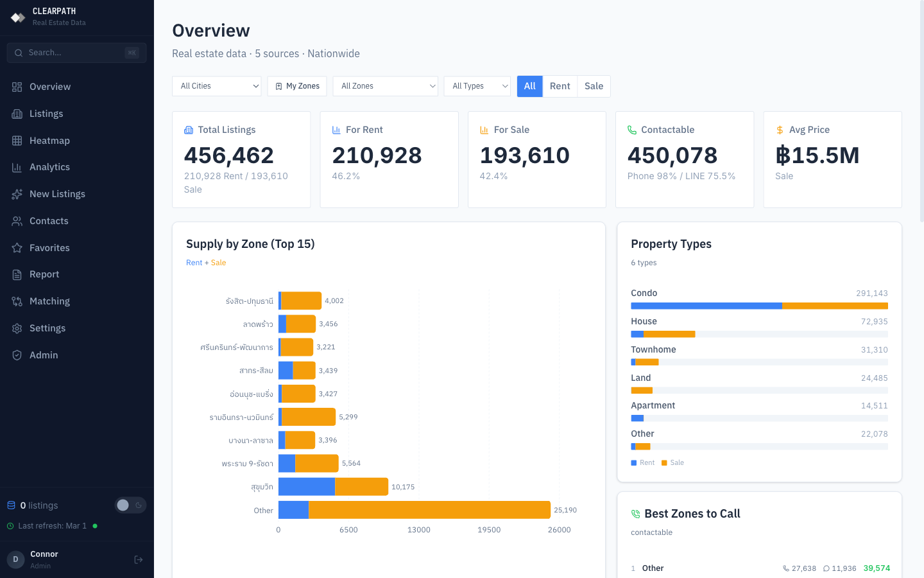
Task: Click the New Listings sparkle icon
Action: tap(17, 195)
